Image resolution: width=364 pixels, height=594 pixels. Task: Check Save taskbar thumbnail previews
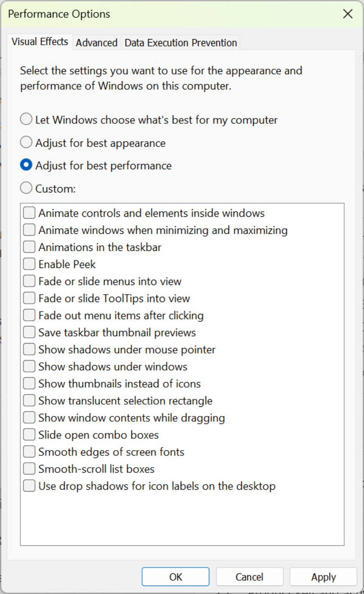[x=29, y=332]
